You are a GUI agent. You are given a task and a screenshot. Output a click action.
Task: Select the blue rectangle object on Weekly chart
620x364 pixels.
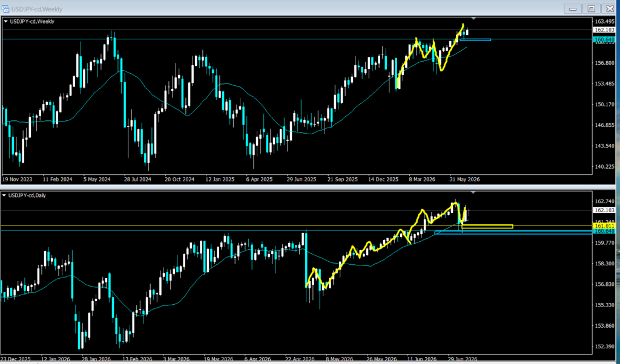[x=475, y=39]
